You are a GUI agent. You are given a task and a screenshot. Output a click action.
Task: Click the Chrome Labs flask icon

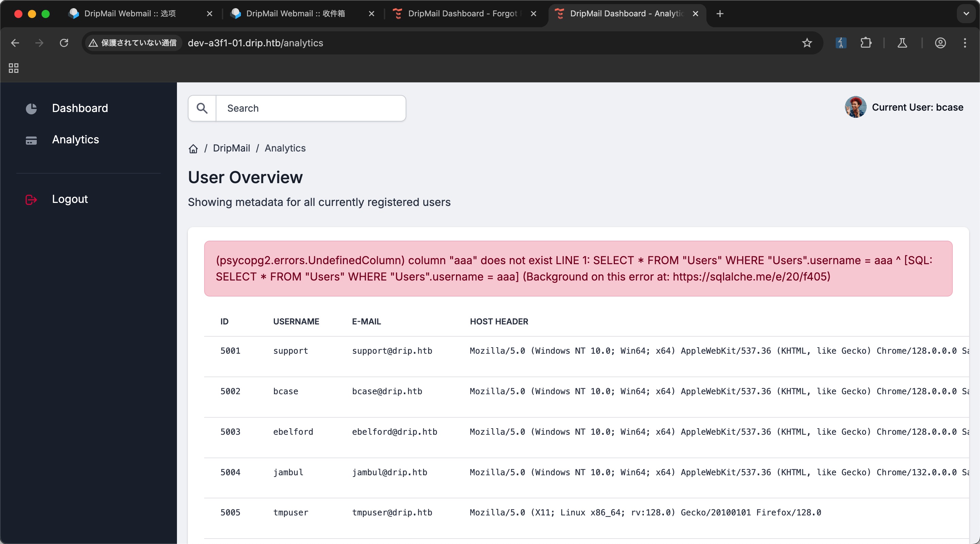902,43
